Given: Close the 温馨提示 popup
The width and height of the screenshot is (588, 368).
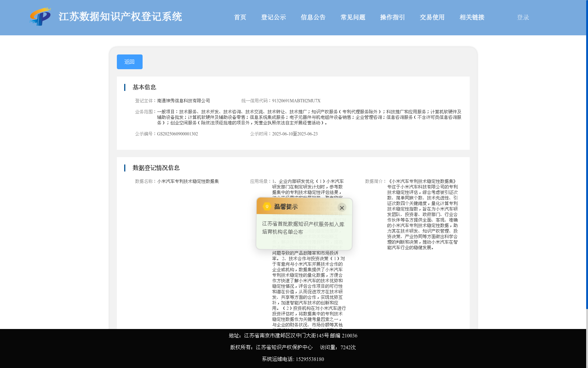Looking at the screenshot, I should tap(342, 208).
